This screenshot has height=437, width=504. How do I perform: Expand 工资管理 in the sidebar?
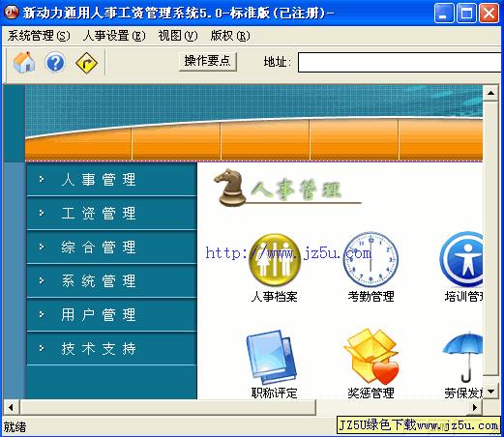111,214
